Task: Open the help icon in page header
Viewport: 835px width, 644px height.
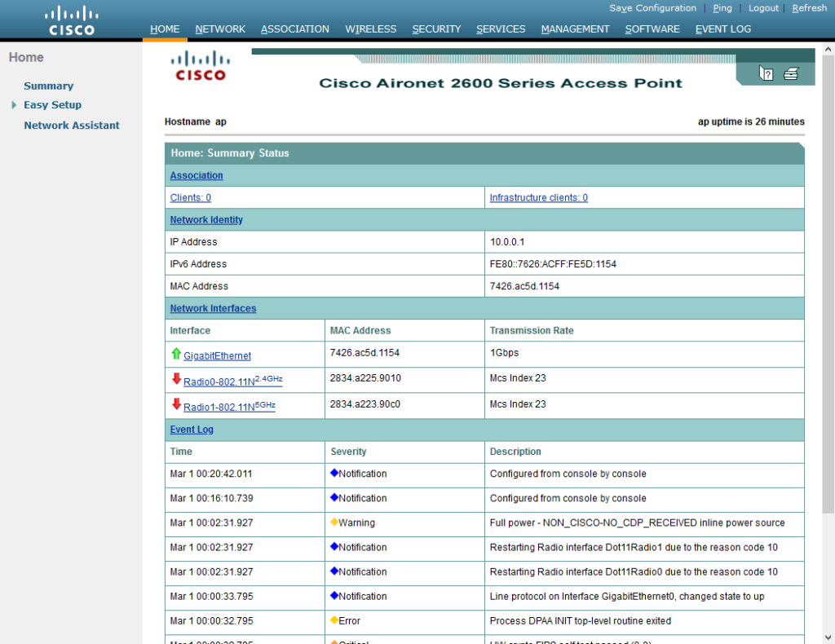Action: (x=766, y=73)
